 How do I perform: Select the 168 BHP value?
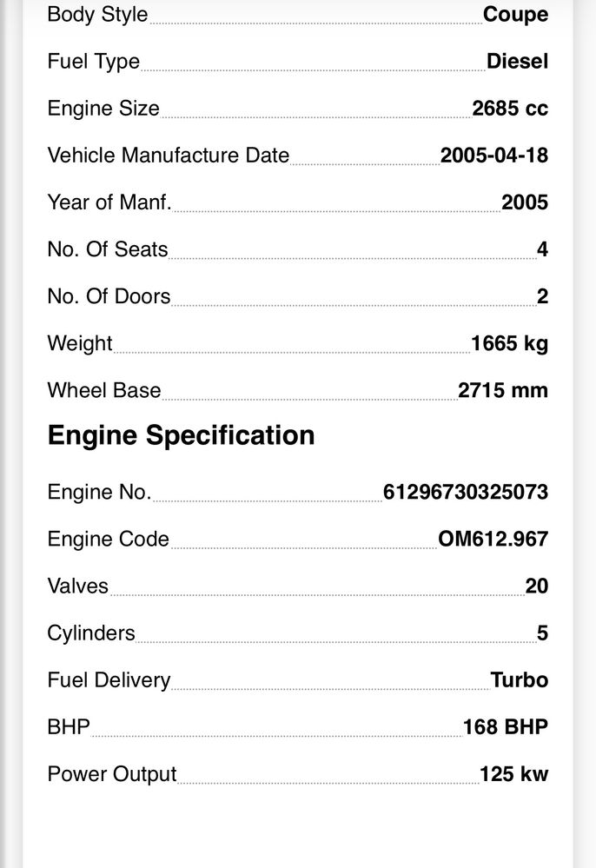[x=506, y=727]
